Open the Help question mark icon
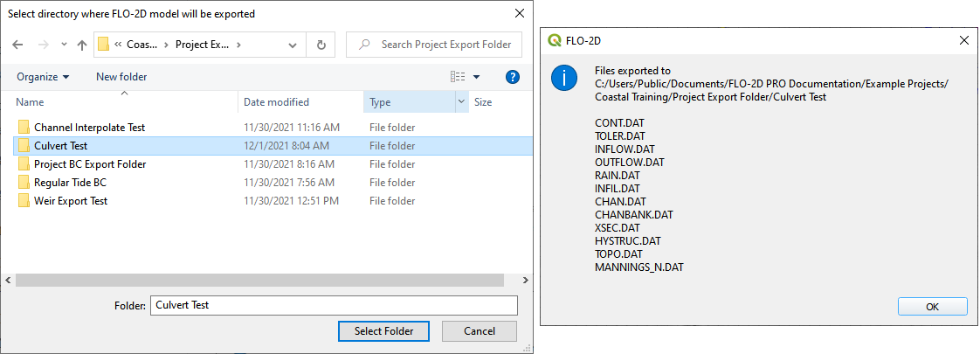 pyautogui.click(x=513, y=77)
